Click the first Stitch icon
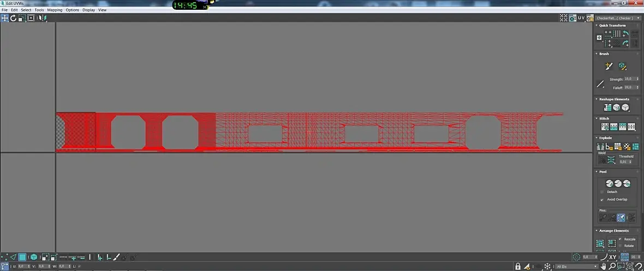The width and height of the screenshot is (644, 271). 605,127
